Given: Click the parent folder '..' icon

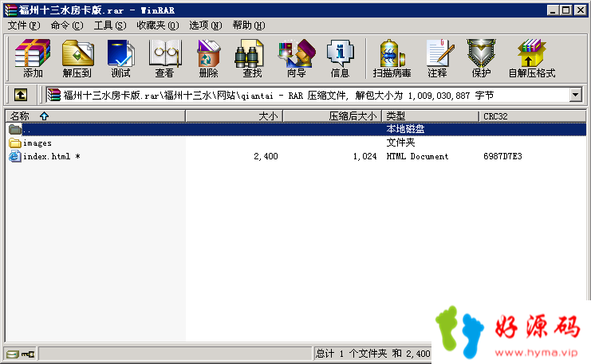Looking at the screenshot, I should [x=15, y=130].
